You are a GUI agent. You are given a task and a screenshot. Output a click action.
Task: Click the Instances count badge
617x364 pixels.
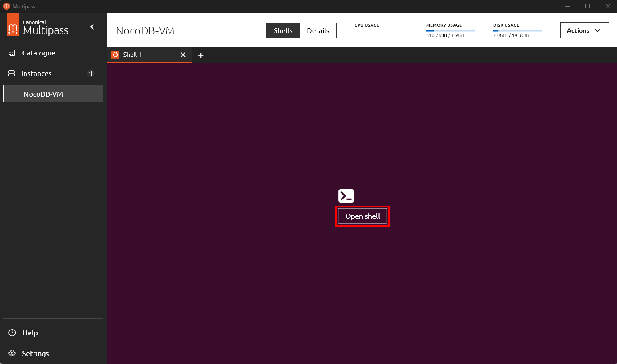pos(91,73)
